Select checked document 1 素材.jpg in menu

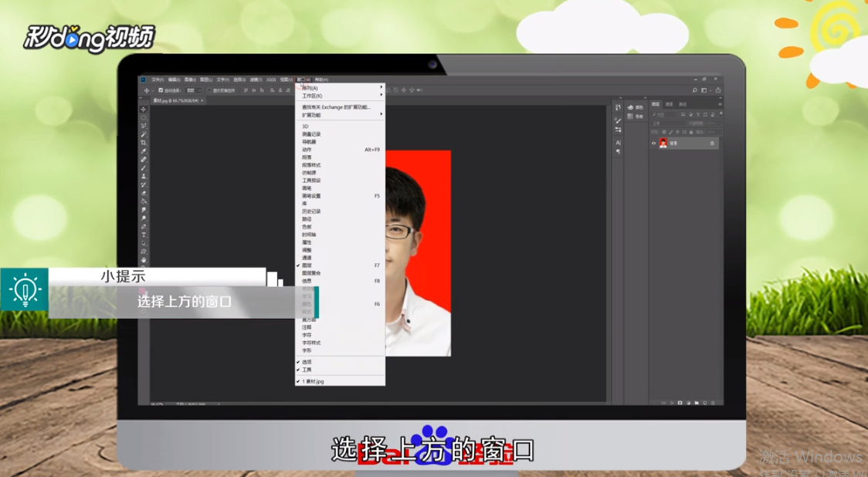coord(340,381)
